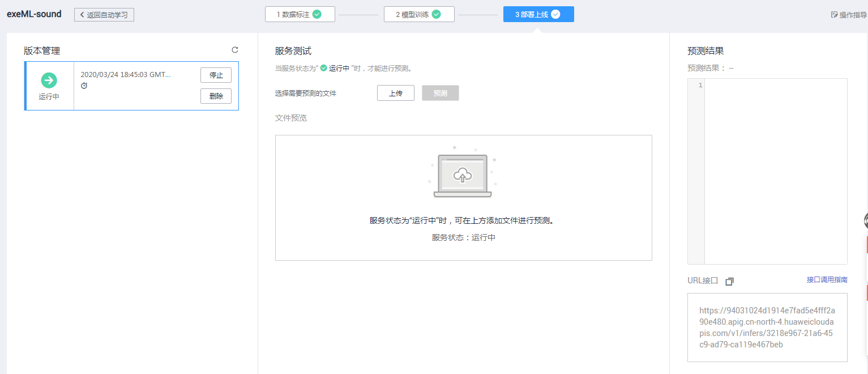The height and width of the screenshot is (374, 868).
Task: Delete the version using 删除 button
Action: click(x=216, y=96)
